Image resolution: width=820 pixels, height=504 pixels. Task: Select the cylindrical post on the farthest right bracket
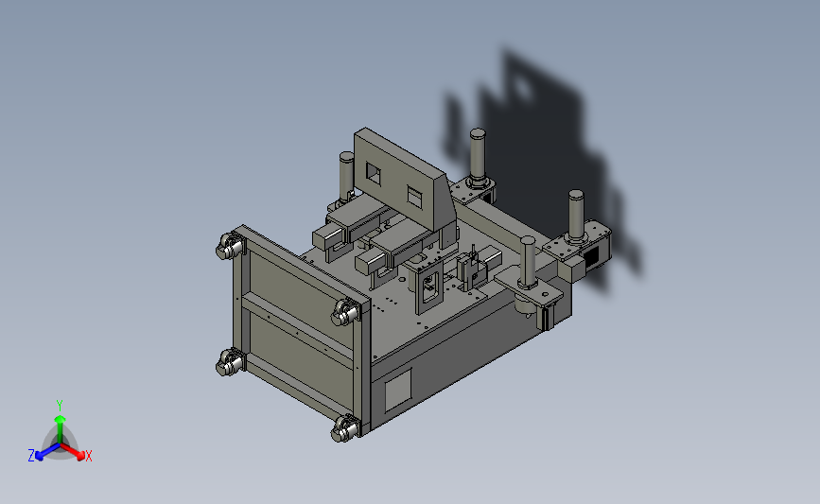pyautogui.click(x=576, y=216)
